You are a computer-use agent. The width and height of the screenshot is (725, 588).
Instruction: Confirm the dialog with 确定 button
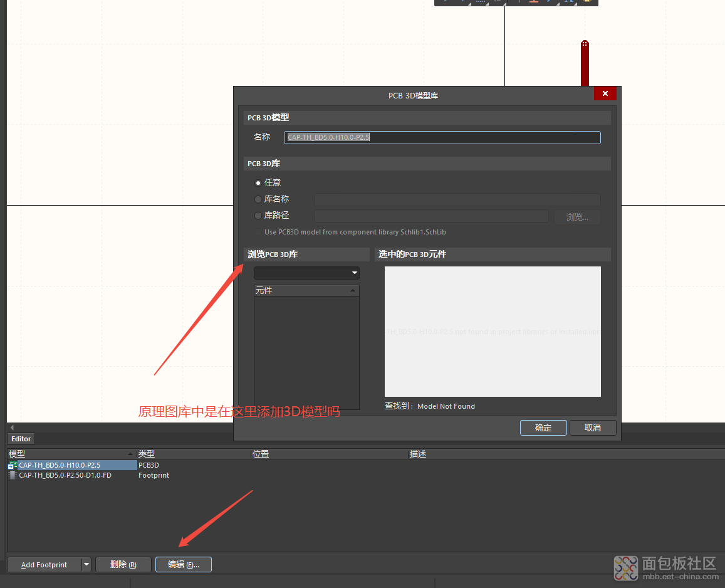(x=543, y=428)
